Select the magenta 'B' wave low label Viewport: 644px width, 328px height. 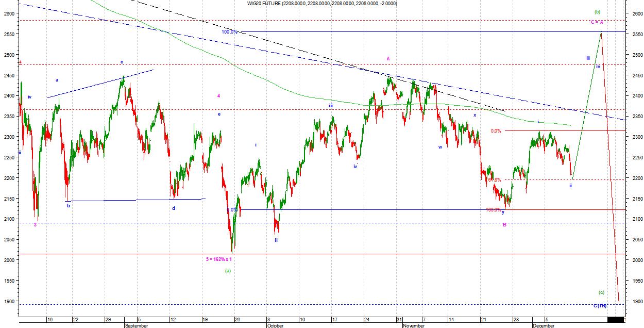point(504,225)
